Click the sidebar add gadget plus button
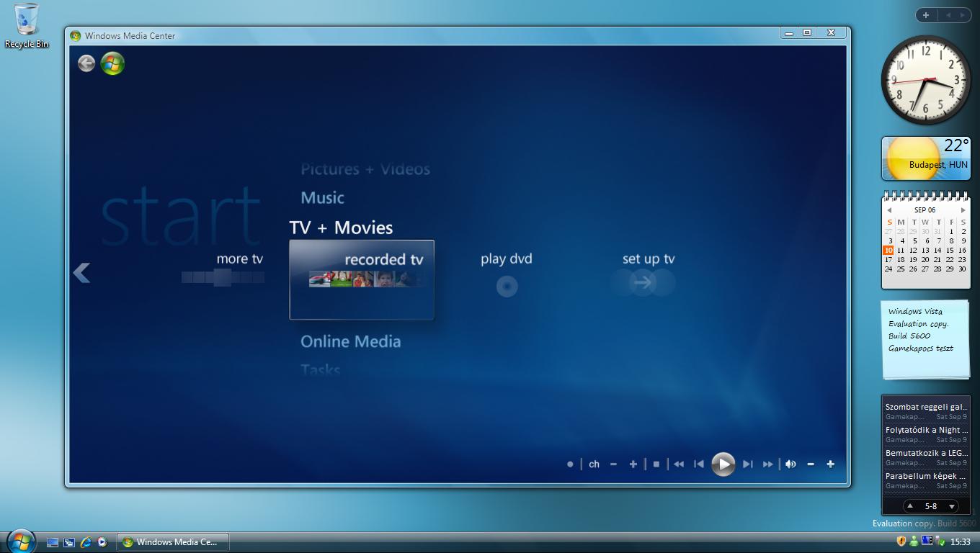This screenshot has height=553, width=980. pyautogui.click(x=926, y=14)
